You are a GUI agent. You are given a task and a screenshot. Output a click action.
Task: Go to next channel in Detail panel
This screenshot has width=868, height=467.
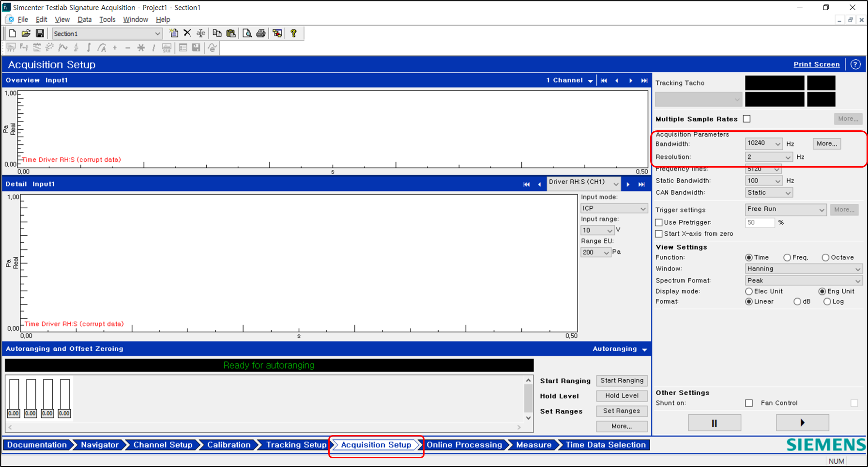tap(628, 185)
